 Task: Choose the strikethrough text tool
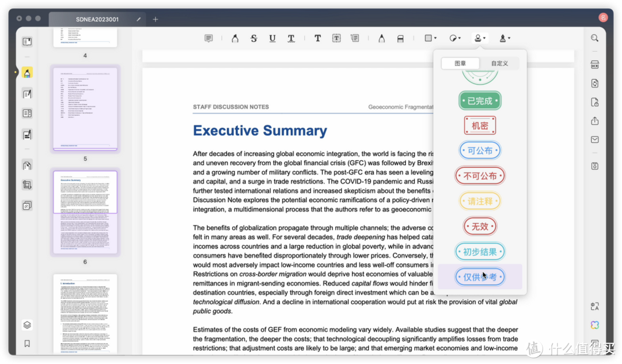(x=254, y=39)
